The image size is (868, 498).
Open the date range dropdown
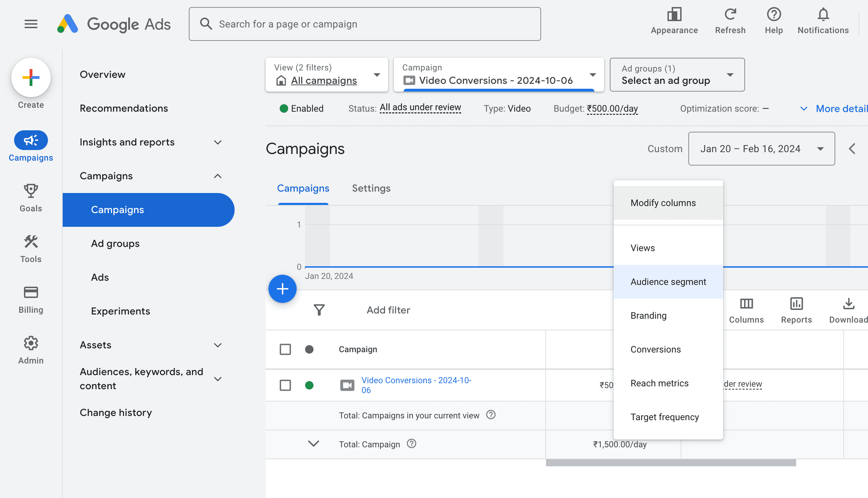pyautogui.click(x=761, y=149)
